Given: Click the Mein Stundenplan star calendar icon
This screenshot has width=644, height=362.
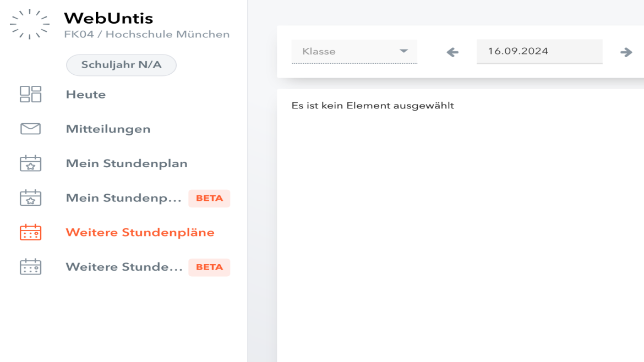Looking at the screenshot, I should click(30, 163).
